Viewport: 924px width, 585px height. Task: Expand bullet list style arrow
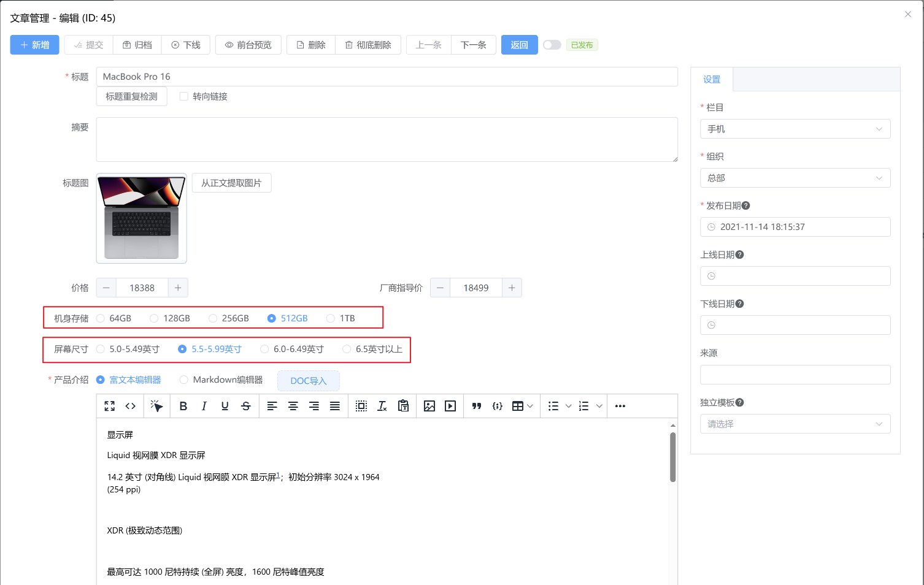(x=568, y=406)
